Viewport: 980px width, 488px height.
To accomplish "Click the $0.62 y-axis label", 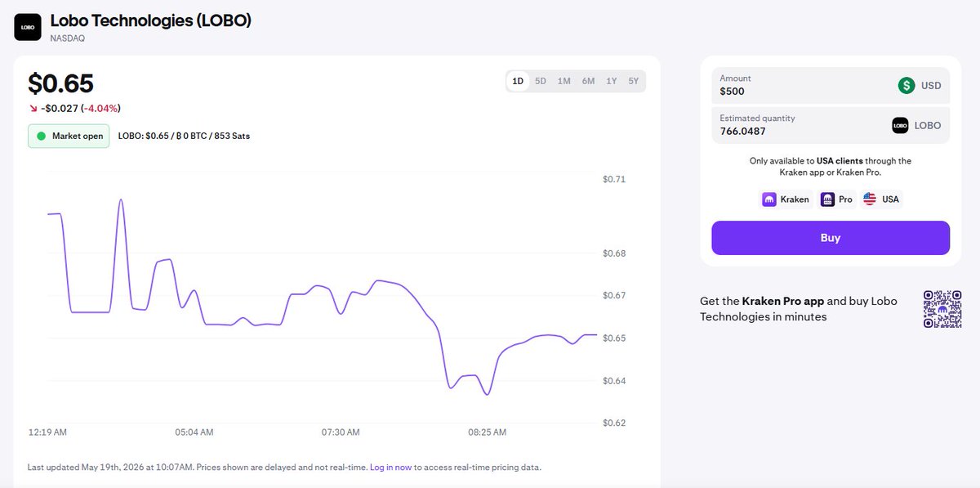I will coord(614,423).
